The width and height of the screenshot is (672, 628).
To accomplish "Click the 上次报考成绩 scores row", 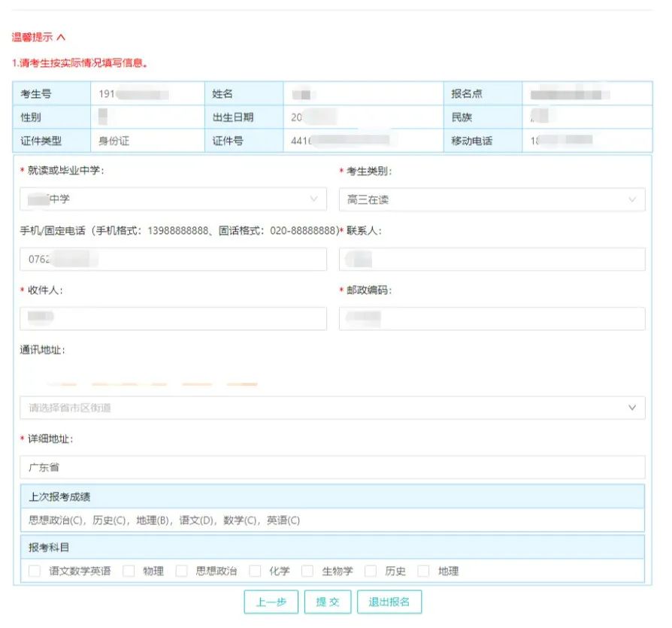I will tap(331, 519).
